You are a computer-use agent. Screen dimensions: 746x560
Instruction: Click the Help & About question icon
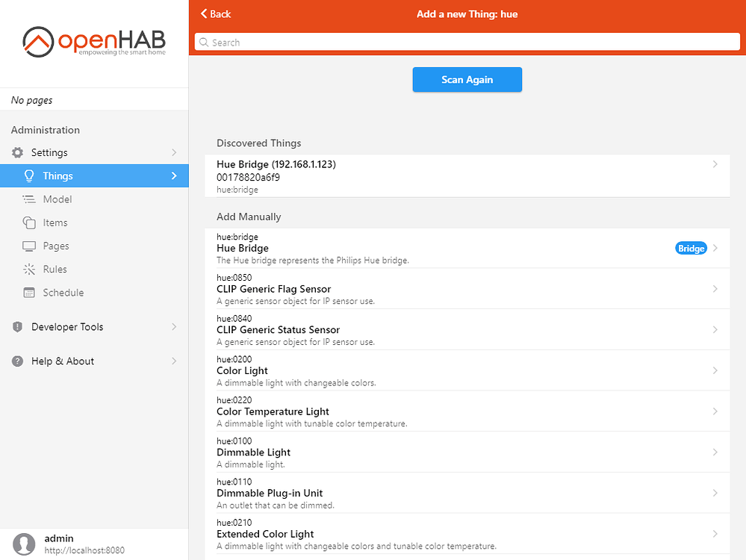(16, 361)
